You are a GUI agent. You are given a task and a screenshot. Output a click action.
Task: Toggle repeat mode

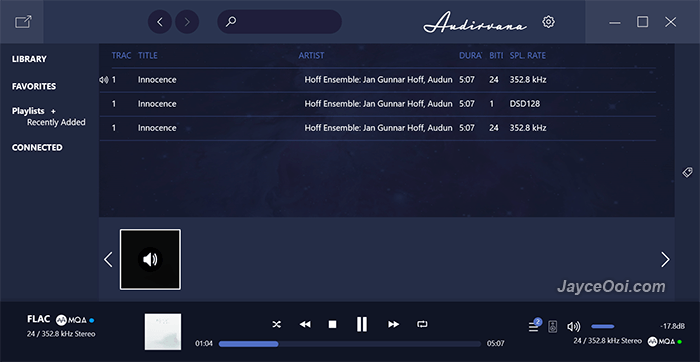[422, 324]
